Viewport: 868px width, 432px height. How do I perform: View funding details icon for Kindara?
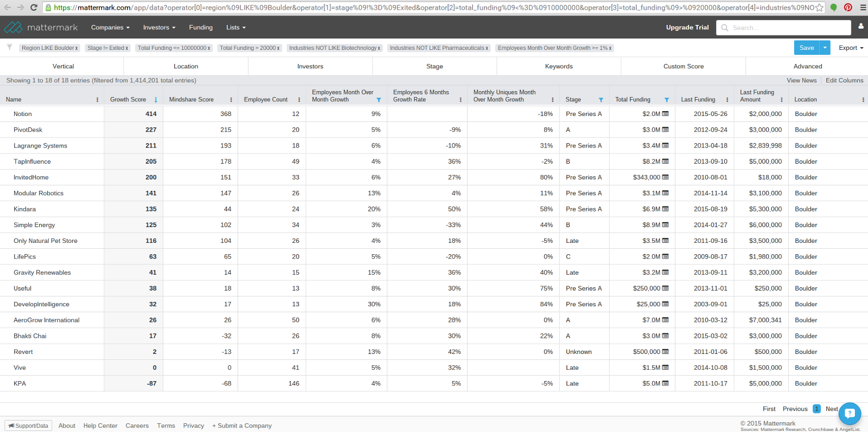[x=666, y=209]
